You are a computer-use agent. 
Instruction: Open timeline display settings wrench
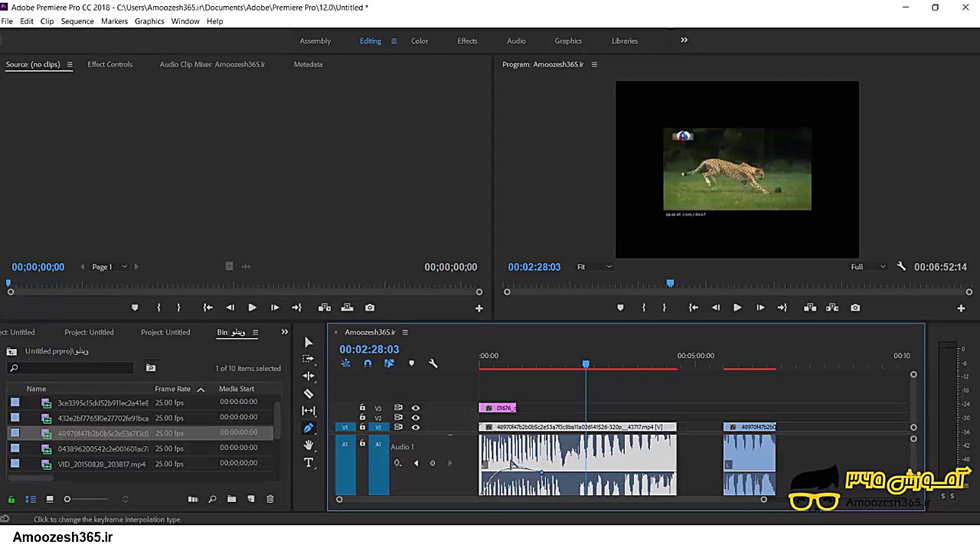[x=433, y=364]
